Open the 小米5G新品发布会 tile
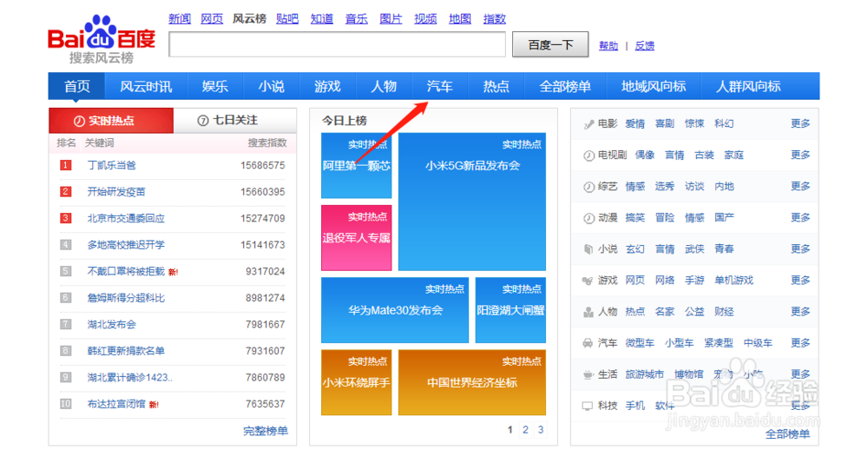The image size is (868, 450). [x=472, y=202]
